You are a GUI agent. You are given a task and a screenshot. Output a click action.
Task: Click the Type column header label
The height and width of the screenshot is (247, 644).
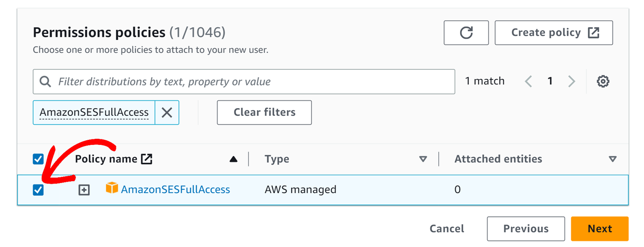[x=277, y=159]
